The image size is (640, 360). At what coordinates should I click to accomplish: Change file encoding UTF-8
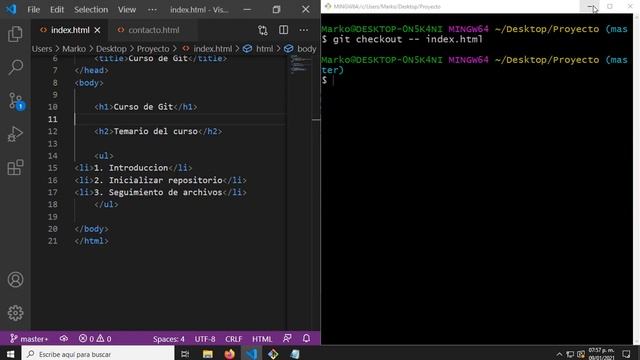point(205,339)
